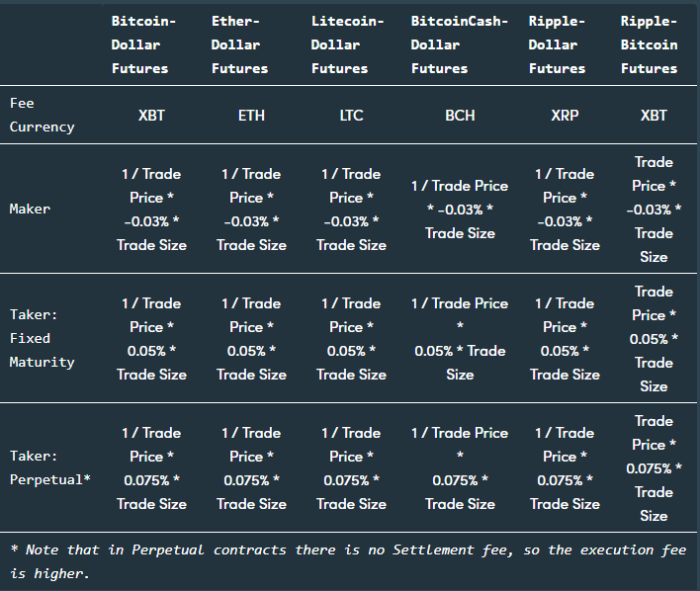Select the Maker fee cell for Ripple-Bitcoin
Screen dimensions: 700x591
point(654,210)
